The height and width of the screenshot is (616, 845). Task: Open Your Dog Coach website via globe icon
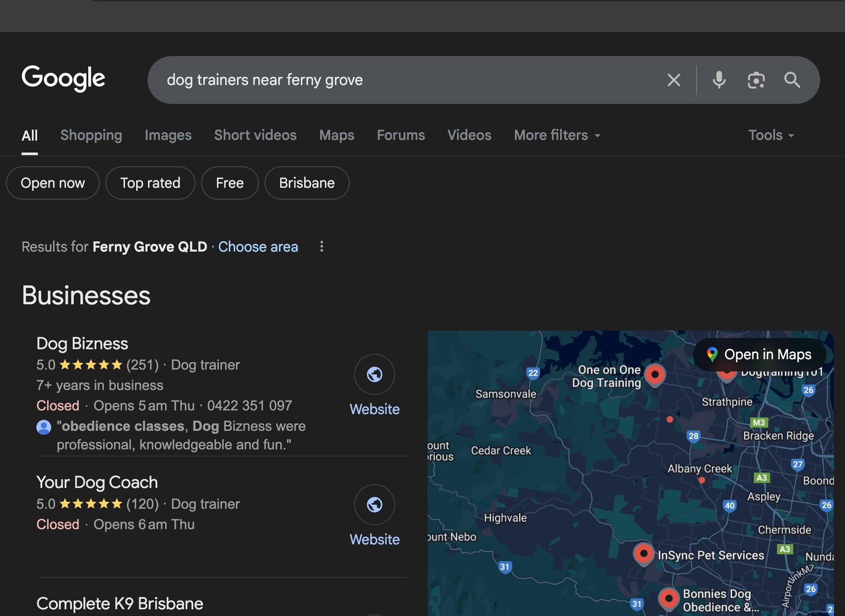(x=374, y=505)
